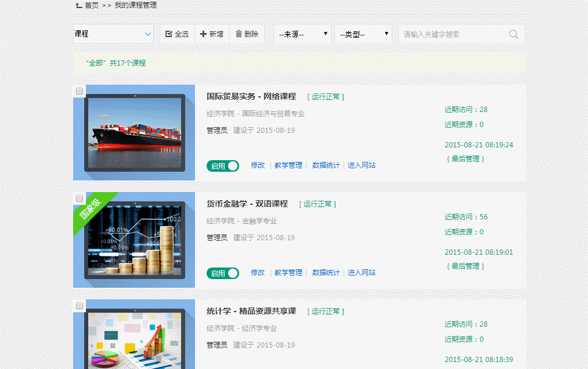588x369 pixels.
Task: Click the keyword search input field
Action: click(x=453, y=34)
